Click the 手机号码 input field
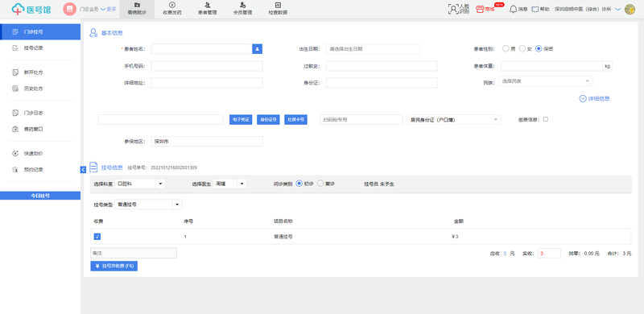644x314 pixels. pos(207,66)
